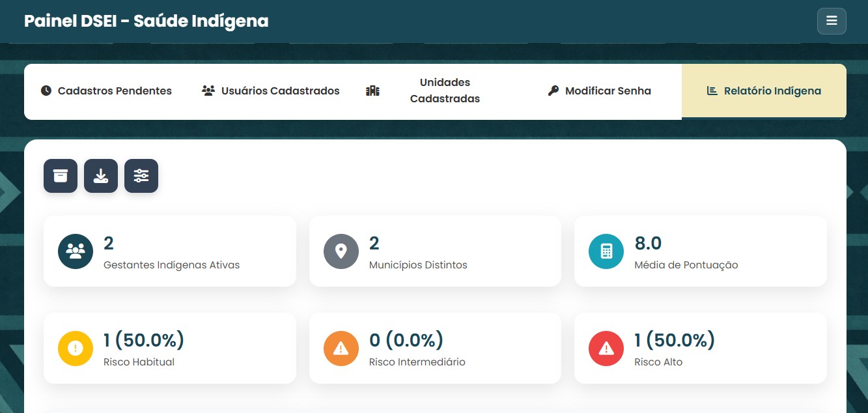Click the chart icon in Relatório Indígena
The width and height of the screenshot is (868, 413).
[712, 91]
